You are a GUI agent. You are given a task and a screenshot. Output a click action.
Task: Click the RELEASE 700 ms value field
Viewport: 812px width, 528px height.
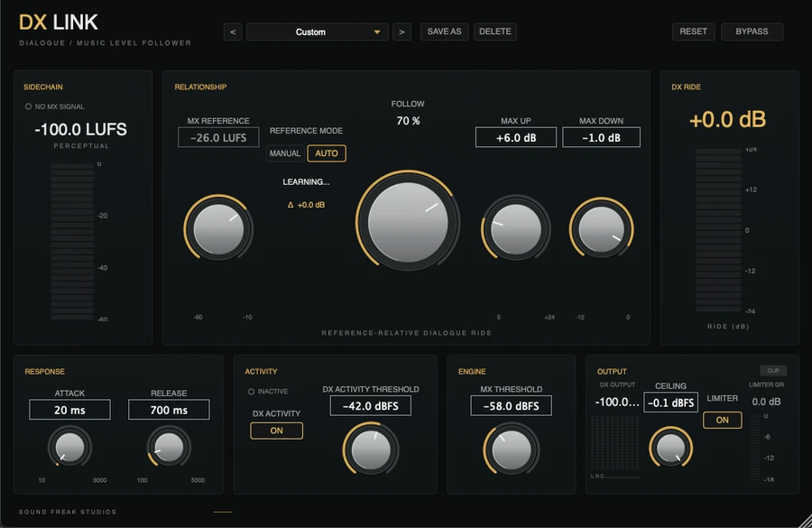pyautogui.click(x=169, y=410)
